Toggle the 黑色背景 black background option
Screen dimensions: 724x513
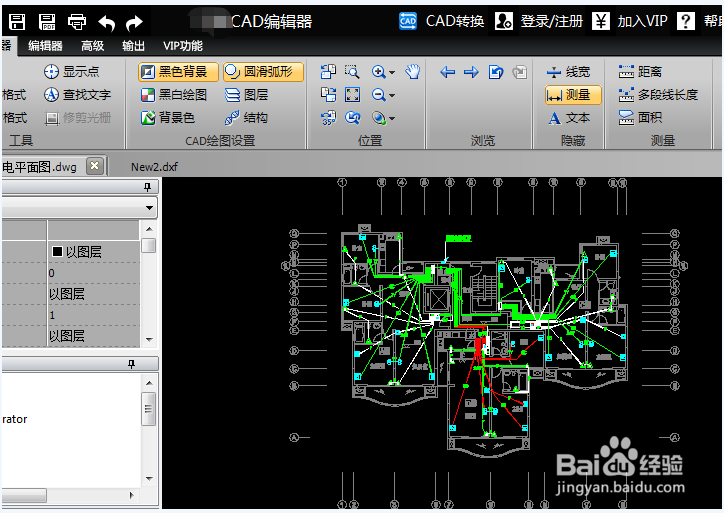tap(178, 72)
